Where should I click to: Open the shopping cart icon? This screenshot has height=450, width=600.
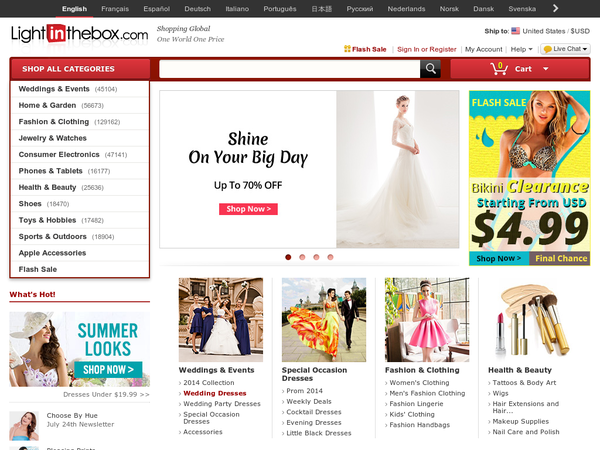point(499,68)
